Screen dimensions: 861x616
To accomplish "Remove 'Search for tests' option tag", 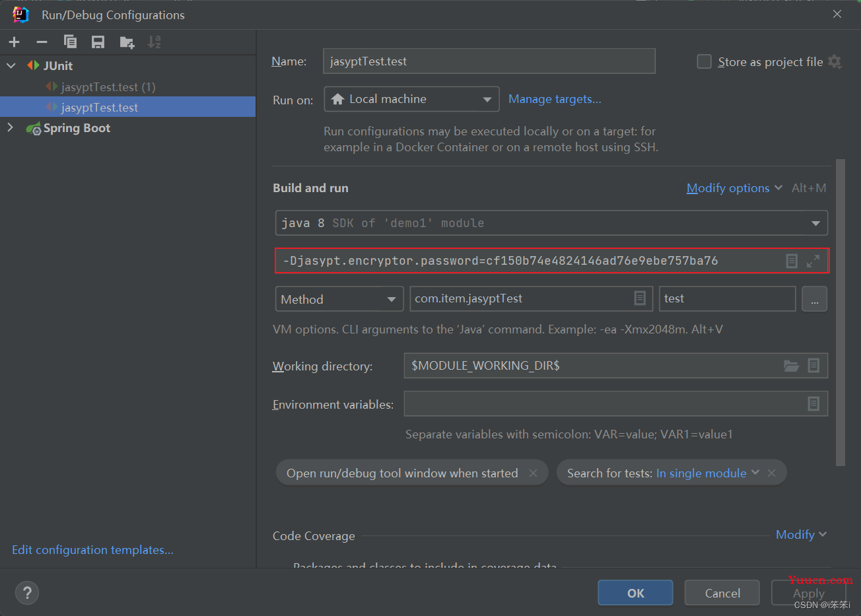I will point(771,473).
